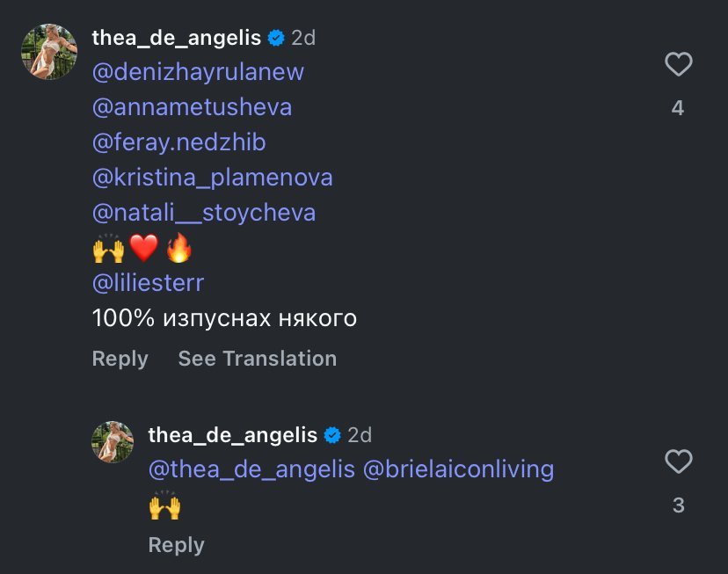
Task: Reply to the top comment
Action: (120, 359)
